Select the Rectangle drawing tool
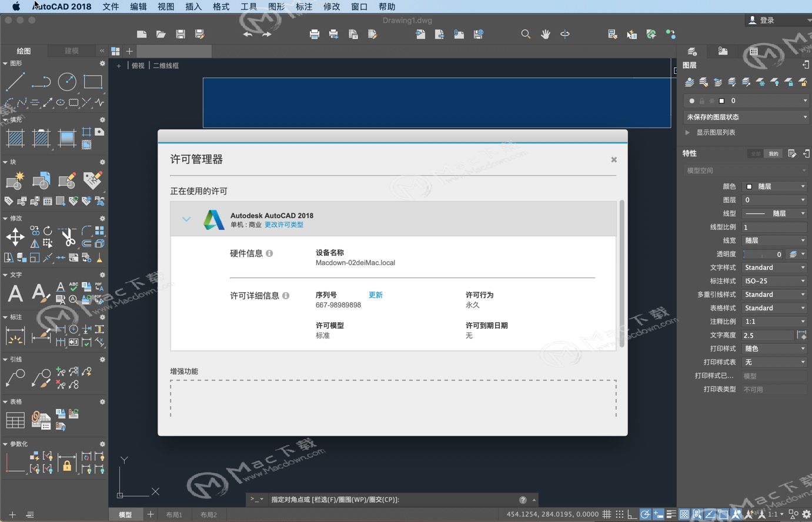 pyautogui.click(x=93, y=82)
